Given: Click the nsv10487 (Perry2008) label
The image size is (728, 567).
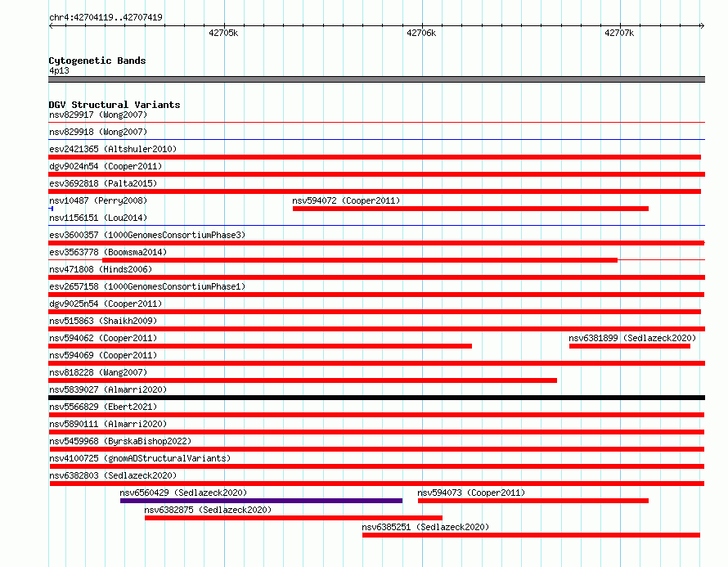Looking at the screenshot, I should [98, 200].
